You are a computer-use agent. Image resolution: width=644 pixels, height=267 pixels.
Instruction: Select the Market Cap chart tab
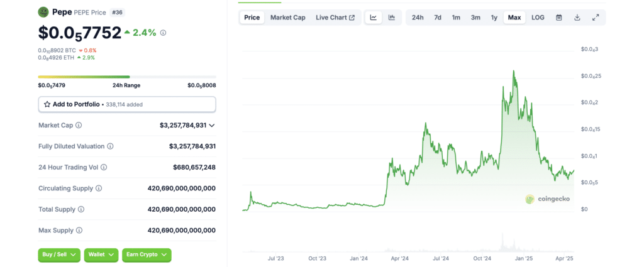click(287, 17)
